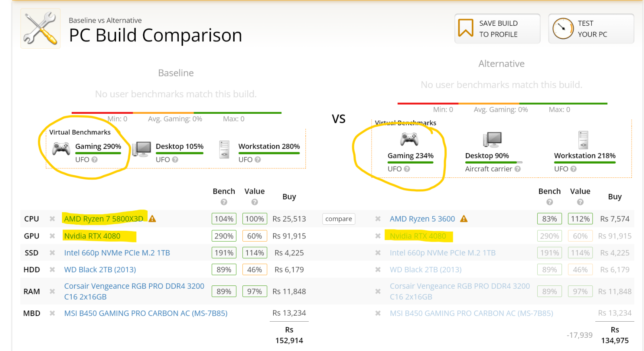Click Baseline CPU price Rs 25,513
The height and width of the screenshot is (351, 644).
coord(289,219)
